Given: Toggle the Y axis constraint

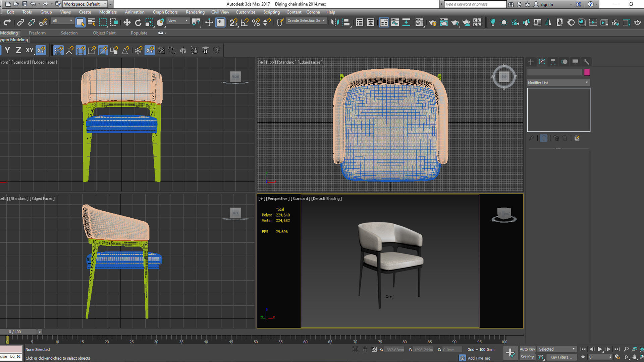Looking at the screenshot, I should pyautogui.click(x=7, y=50).
